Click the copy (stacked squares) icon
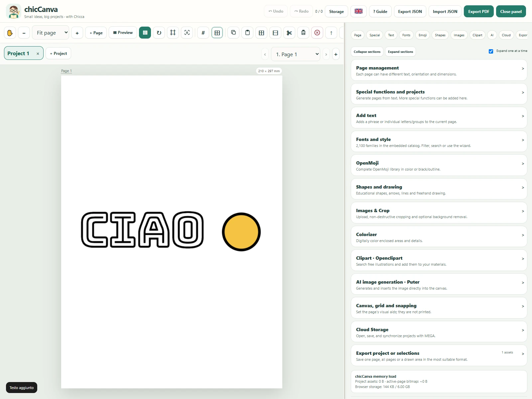The height and width of the screenshot is (399, 532). click(x=233, y=33)
